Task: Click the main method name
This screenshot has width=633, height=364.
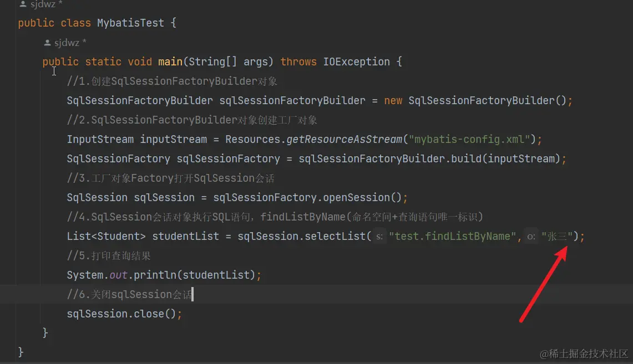Action: pos(170,61)
